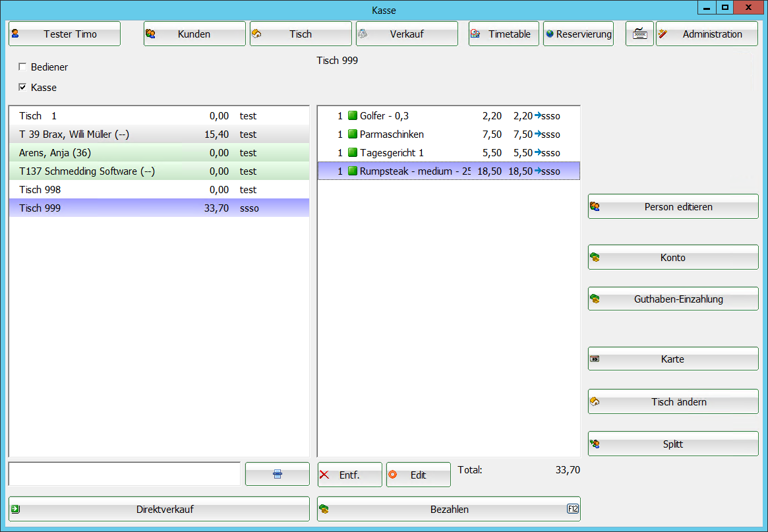This screenshot has width=768, height=532.
Task: Click the red X Entf. delete button
Action: (349, 475)
